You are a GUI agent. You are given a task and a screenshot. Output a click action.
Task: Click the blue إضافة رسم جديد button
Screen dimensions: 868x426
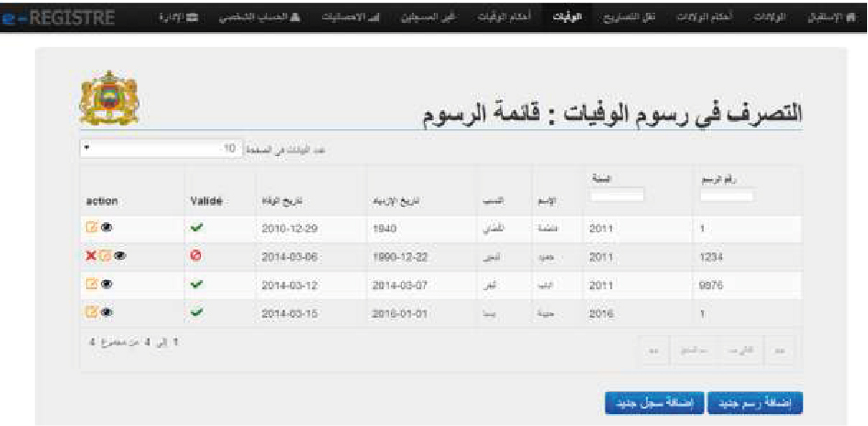click(755, 403)
